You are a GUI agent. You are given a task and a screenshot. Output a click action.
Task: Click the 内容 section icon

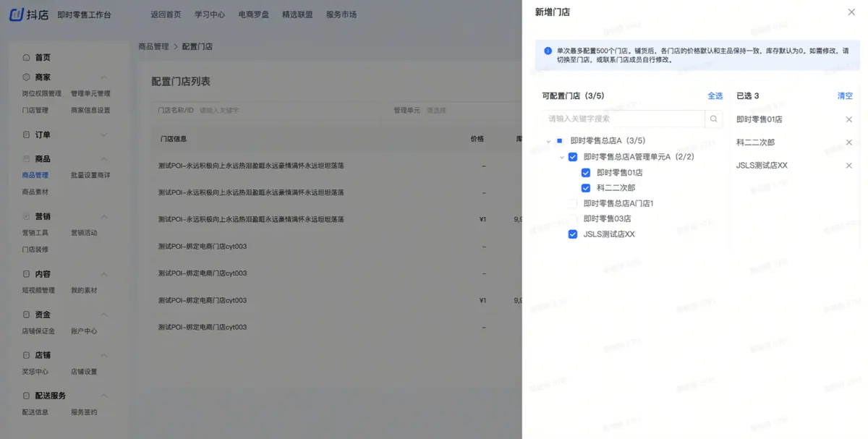coord(27,274)
